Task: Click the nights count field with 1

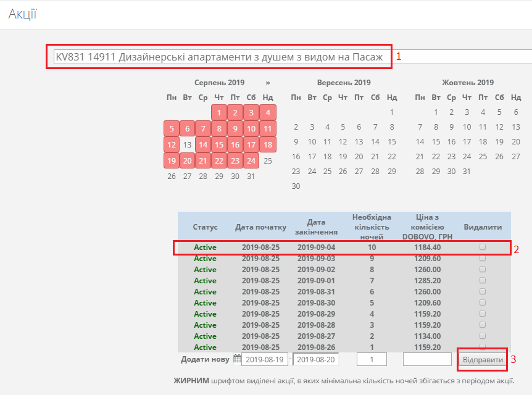Action: (372, 359)
